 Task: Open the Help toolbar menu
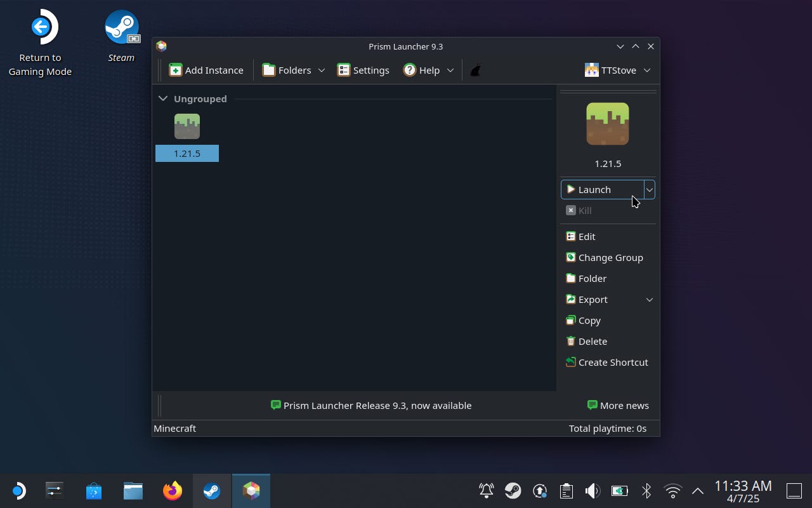[421, 70]
